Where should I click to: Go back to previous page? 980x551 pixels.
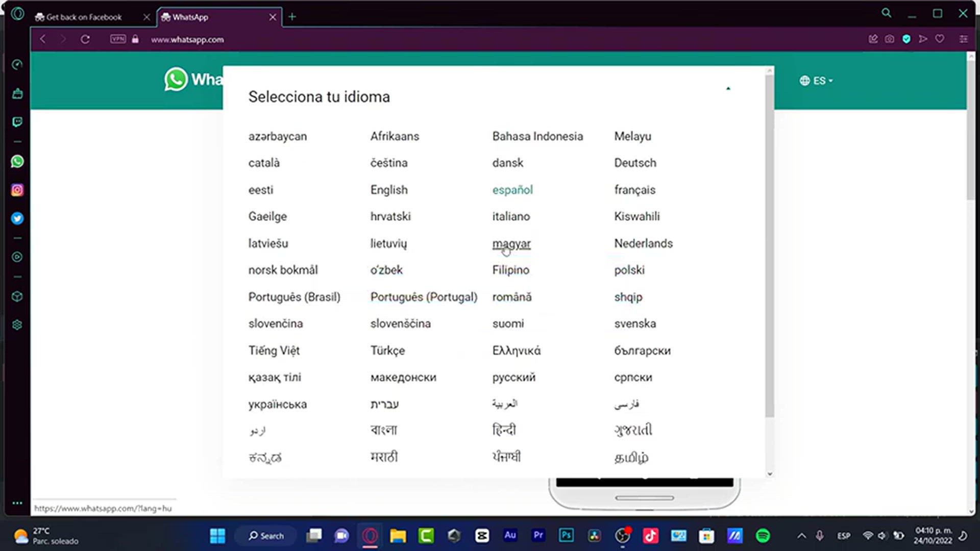point(43,39)
